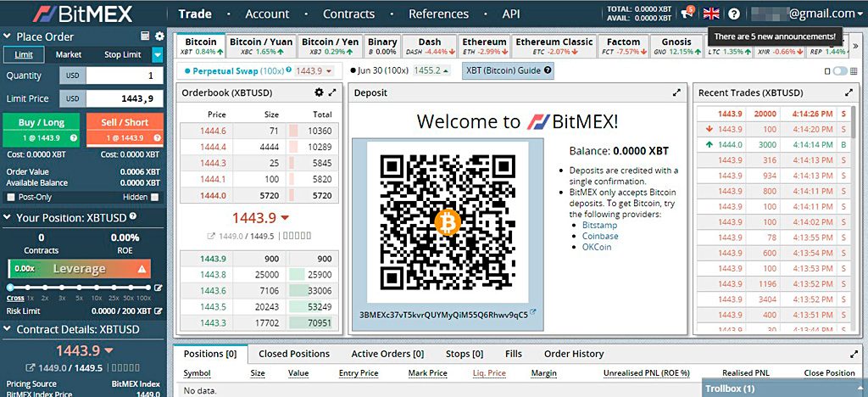Select the Market order type
Image resolution: width=868 pixels, height=397 pixels.
point(69,54)
